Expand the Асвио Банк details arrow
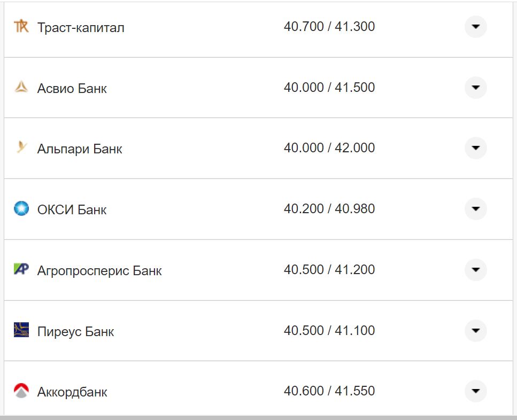 pos(475,87)
